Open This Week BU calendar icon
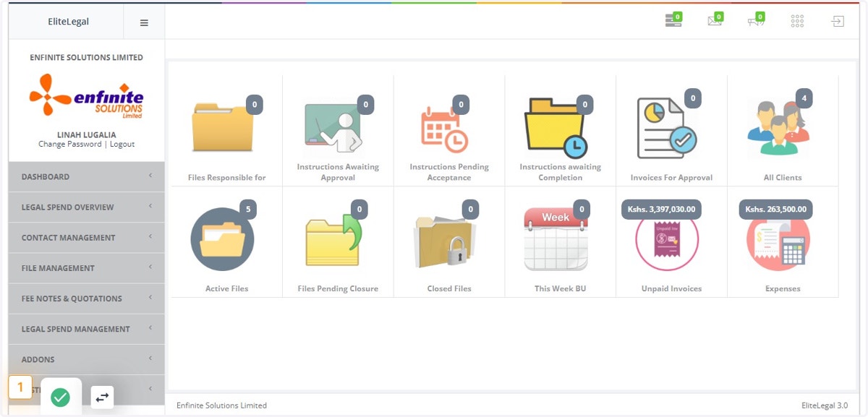The image size is (868, 417). coord(556,238)
